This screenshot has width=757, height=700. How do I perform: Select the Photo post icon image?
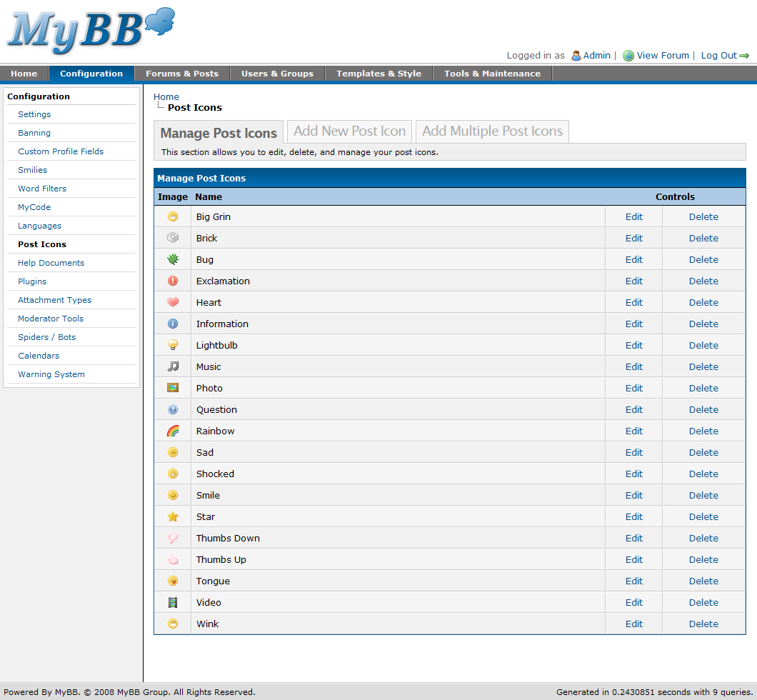[x=172, y=388]
